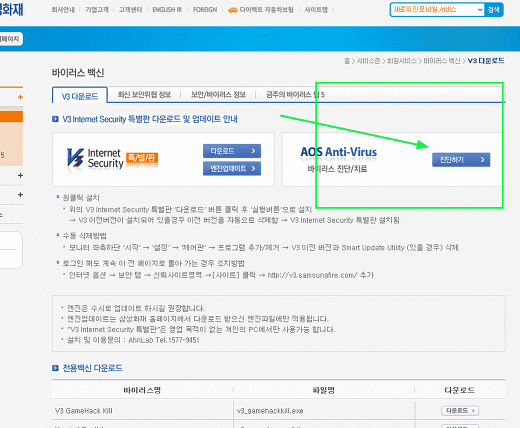Click the 바이러스 백신 page title
Image resolution: width=520 pixels, height=428 pixels.
[x=78, y=73]
